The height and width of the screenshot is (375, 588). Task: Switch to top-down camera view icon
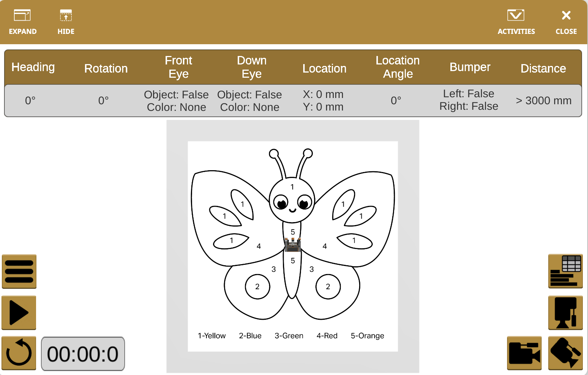(x=565, y=313)
